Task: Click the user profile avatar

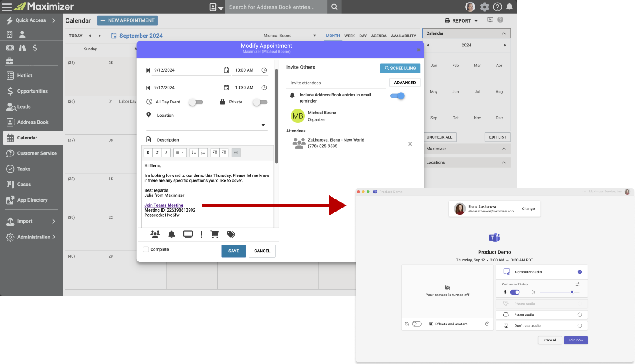Action: [x=470, y=7]
